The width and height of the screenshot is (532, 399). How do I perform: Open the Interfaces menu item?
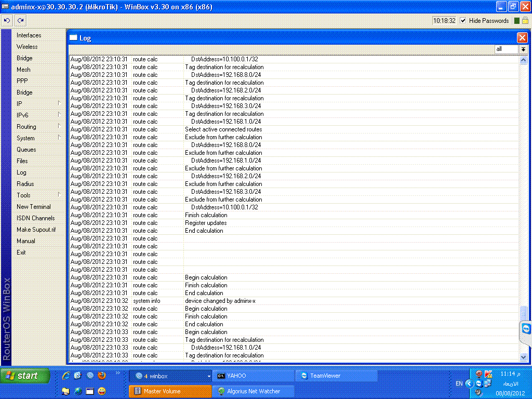(29, 35)
